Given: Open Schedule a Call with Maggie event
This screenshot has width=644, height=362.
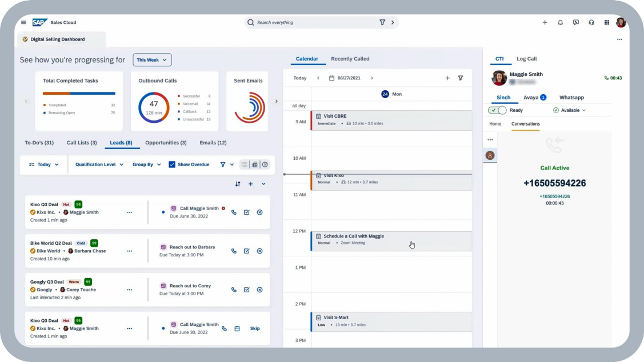Looking at the screenshot, I should tap(391, 241).
